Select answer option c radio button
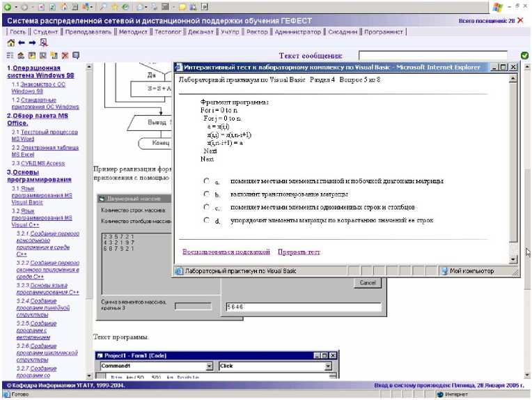 207,207
